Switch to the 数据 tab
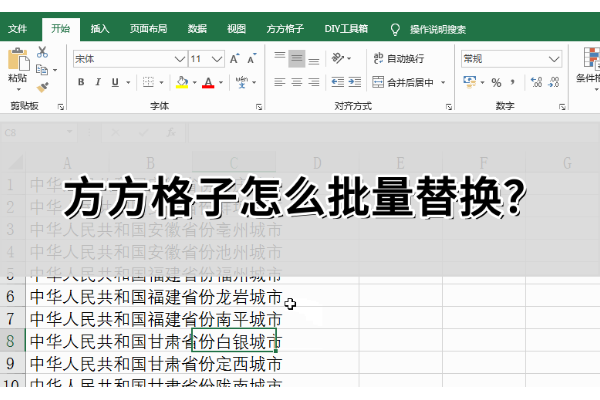600x400 pixels. tap(197, 29)
